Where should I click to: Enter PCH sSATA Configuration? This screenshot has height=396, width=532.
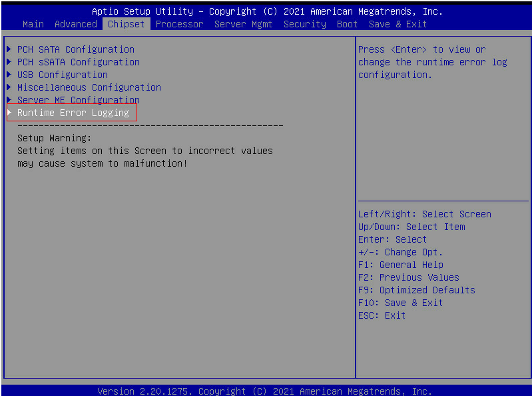[78, 62]
